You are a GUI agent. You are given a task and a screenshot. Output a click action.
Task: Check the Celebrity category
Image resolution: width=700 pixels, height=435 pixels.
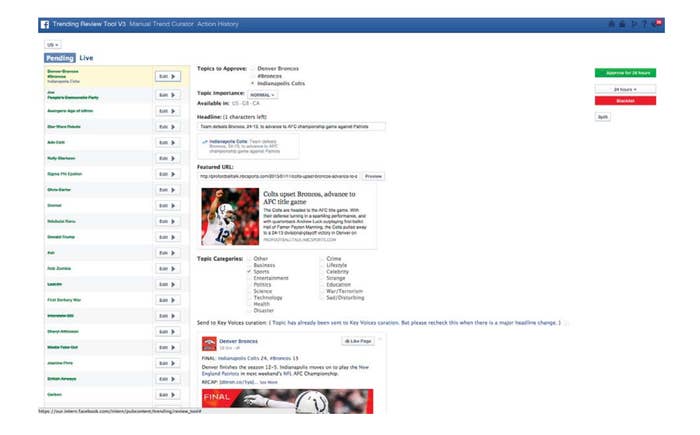322,272
